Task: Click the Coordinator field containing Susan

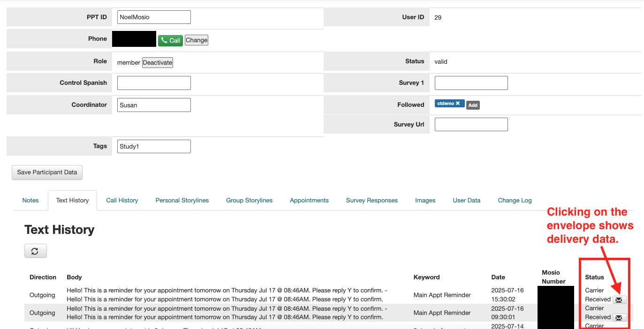Action: tap(154, 105)
